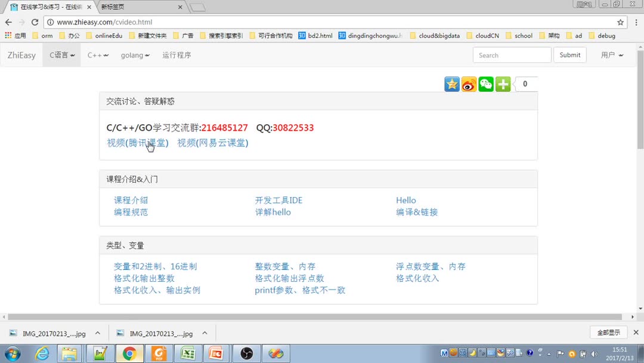
Task: Bookmark this page with the address bar star
Action: pos(620,21)
